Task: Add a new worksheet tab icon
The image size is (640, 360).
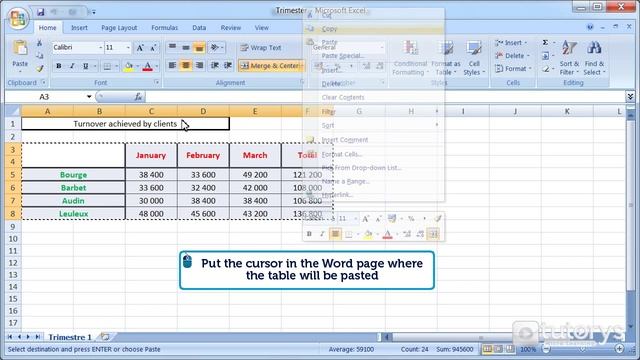Action: pyautogui.click(x=105, y=337)
